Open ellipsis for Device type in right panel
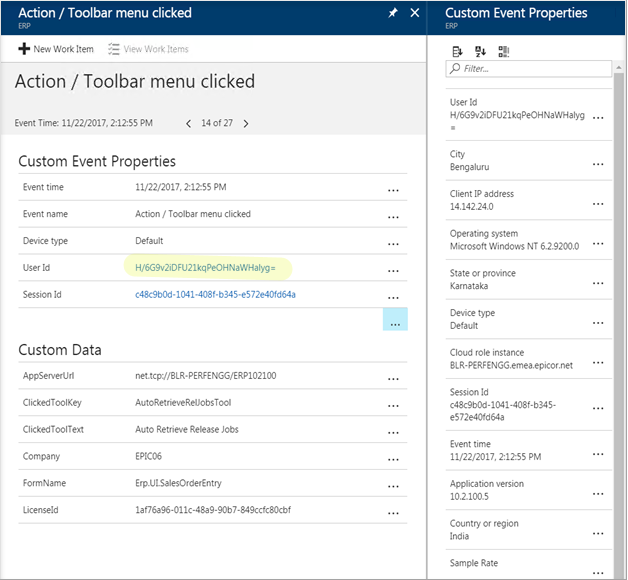This screenshot has height=580, width=628. (x=598, y=323)
